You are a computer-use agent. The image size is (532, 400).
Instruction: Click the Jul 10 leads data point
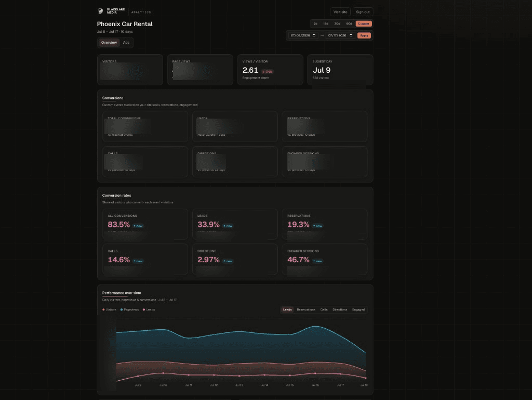coord(163,373)
